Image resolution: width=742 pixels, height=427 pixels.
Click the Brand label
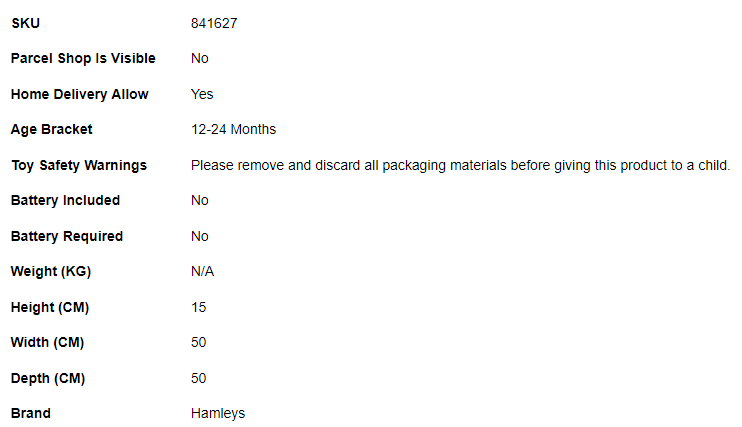tap(30, 413)
